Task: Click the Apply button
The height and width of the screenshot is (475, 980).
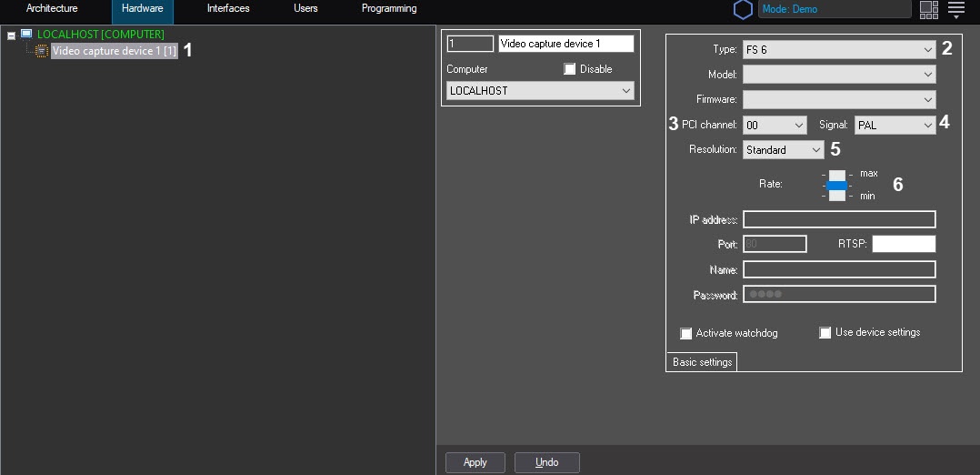Action: click(x=475, y=462)
